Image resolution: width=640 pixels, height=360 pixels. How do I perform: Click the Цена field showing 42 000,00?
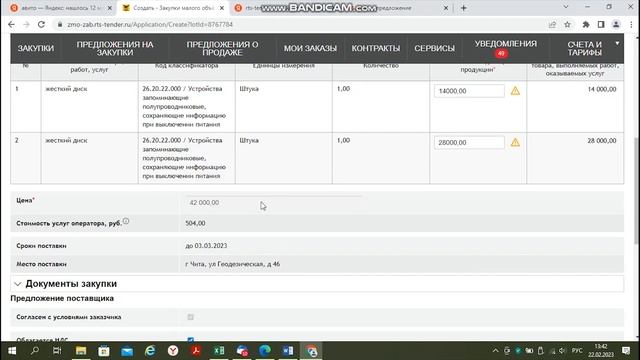273,202
